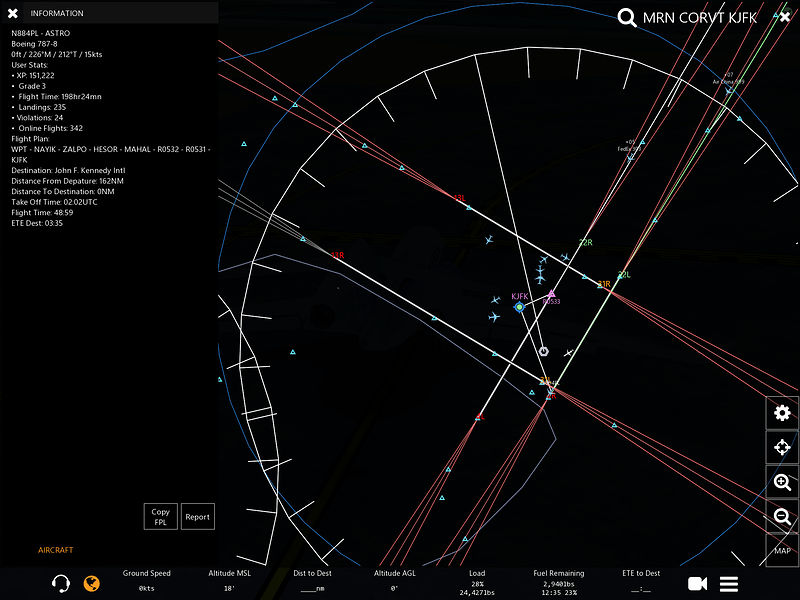The image size is (800, 600).
Task: Open the ATC headset icon
Action: coord(61,583)
